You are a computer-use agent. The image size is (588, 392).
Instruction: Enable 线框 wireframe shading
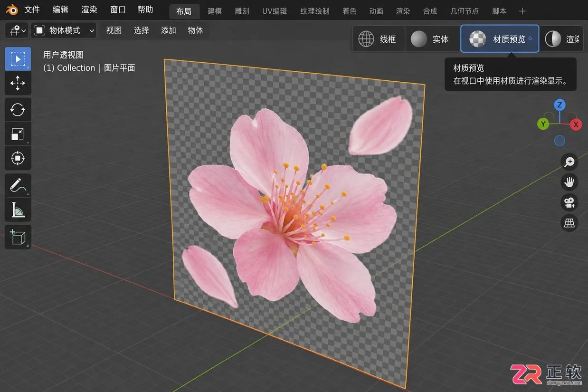tap(378, 39)
